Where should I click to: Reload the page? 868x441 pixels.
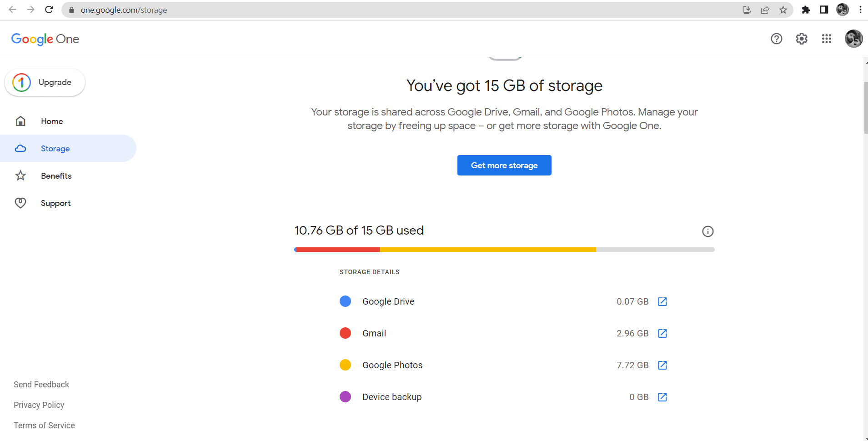coord(49,10)
